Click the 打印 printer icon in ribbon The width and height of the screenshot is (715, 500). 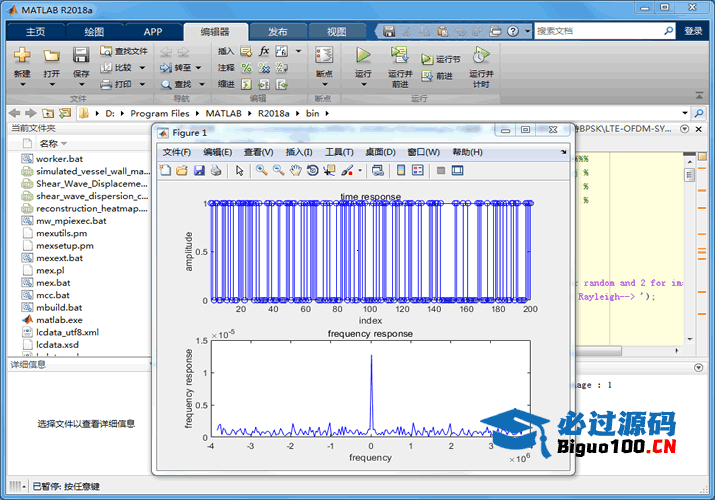coord(106,84)
